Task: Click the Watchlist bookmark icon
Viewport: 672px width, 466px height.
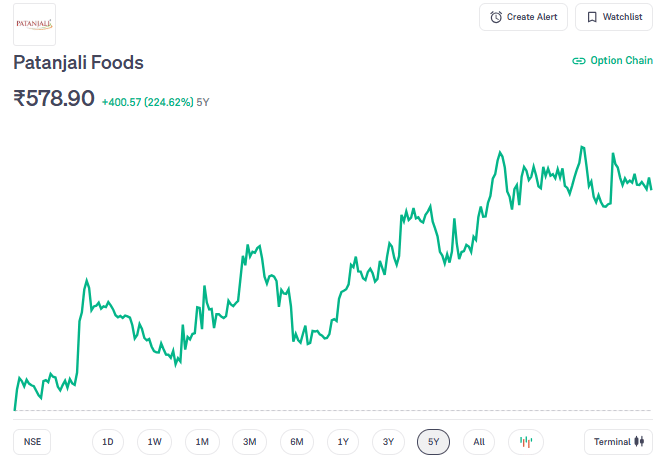Action: pyautogui.click(x=592, y=17)
